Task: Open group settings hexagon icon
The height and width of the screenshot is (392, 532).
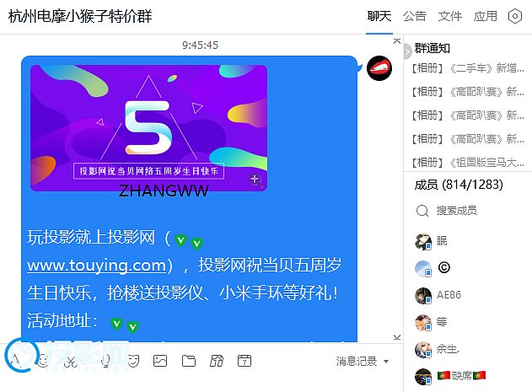Action: [514, 16]
